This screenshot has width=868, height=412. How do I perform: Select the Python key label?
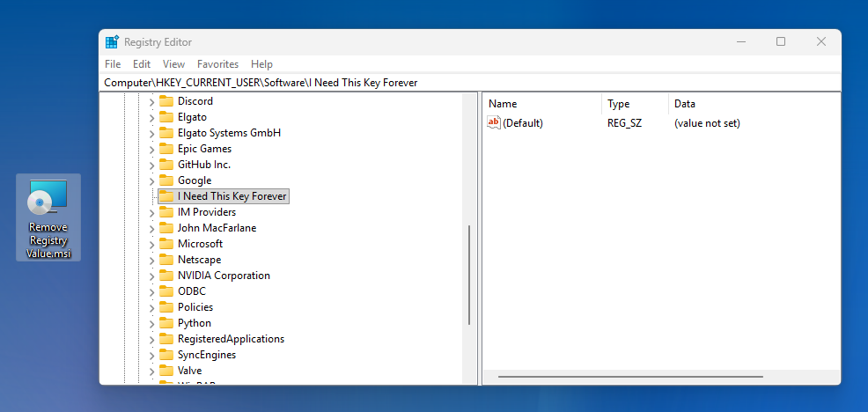click(195, 323)
